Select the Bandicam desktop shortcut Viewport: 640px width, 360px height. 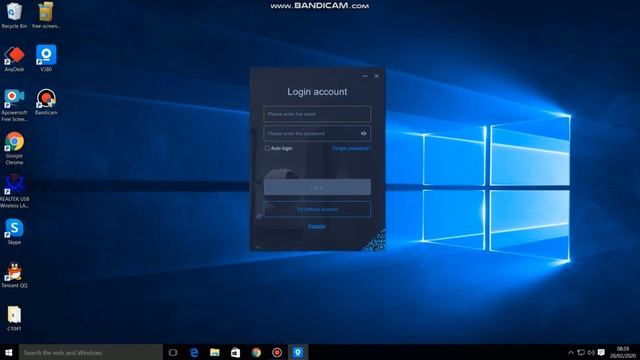click(x=46, y=102)
